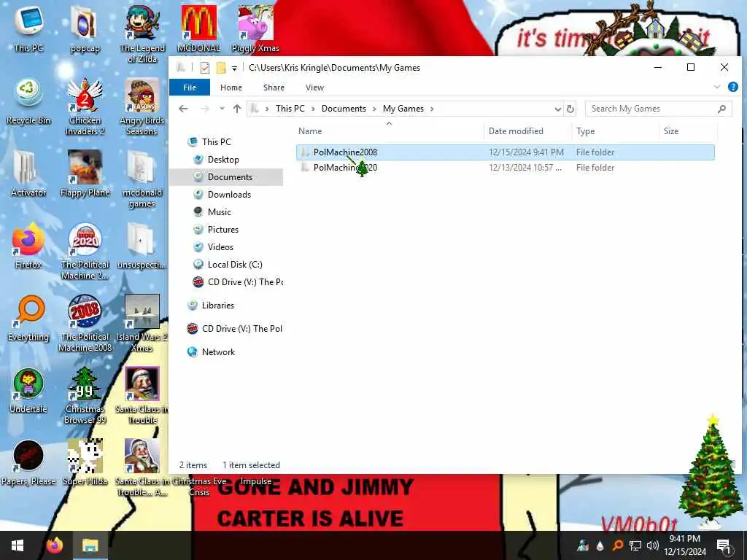Viewport: 747px width, 560px height.
Task: Expand the chevron after This PC breadcrumb
Action: coord(314,109)
